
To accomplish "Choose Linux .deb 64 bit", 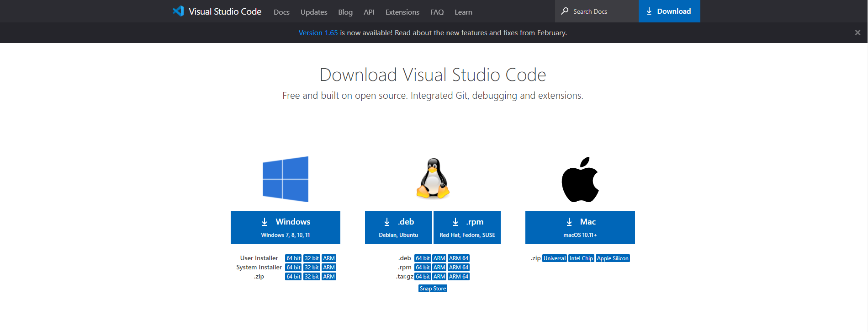I will [423, 258].
